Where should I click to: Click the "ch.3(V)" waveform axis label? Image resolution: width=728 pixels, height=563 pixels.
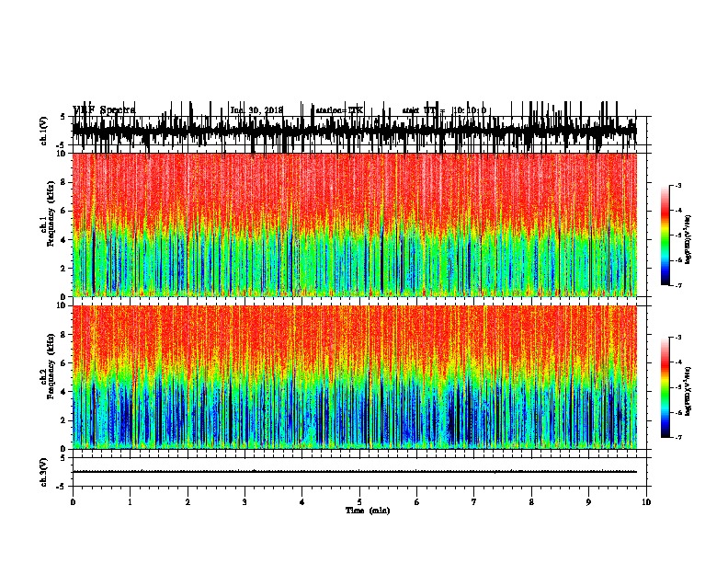[x=43, y=472]
